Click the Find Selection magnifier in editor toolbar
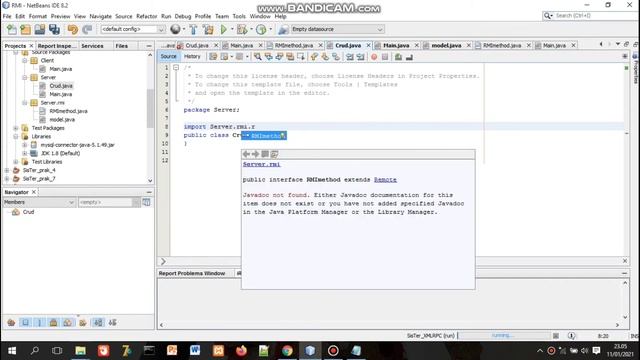The width and height of the screenshot is (640, 360). tap(258, 57)
